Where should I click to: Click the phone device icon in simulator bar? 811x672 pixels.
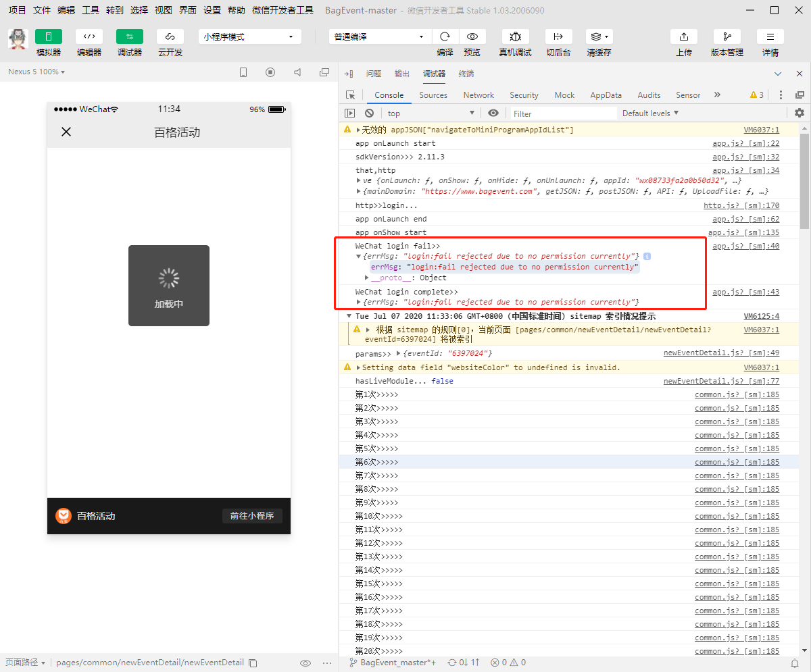pyautogui.click(x=243, y=72)
